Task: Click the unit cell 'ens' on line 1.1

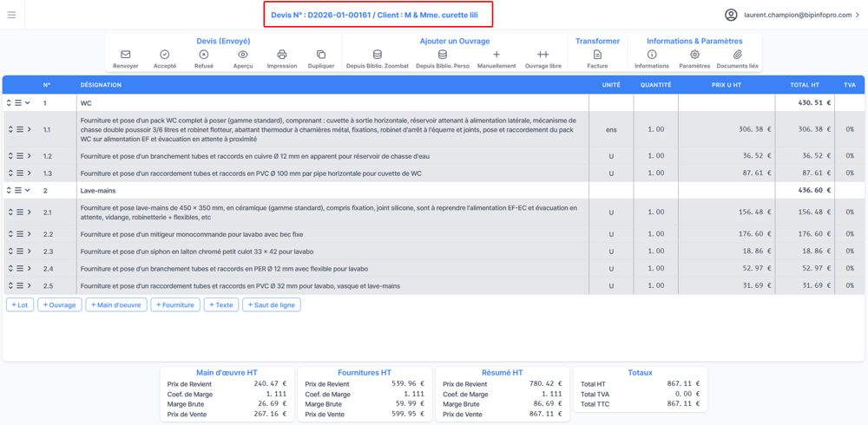Action: point(611,129)
